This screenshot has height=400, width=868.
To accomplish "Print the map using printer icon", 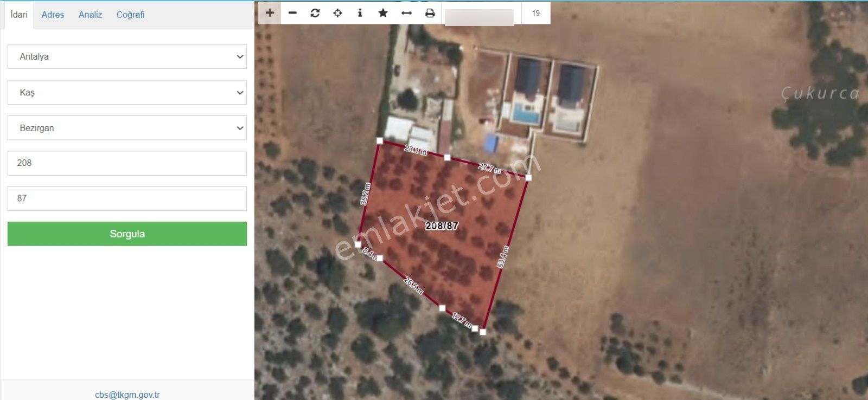I will [430, 13].
